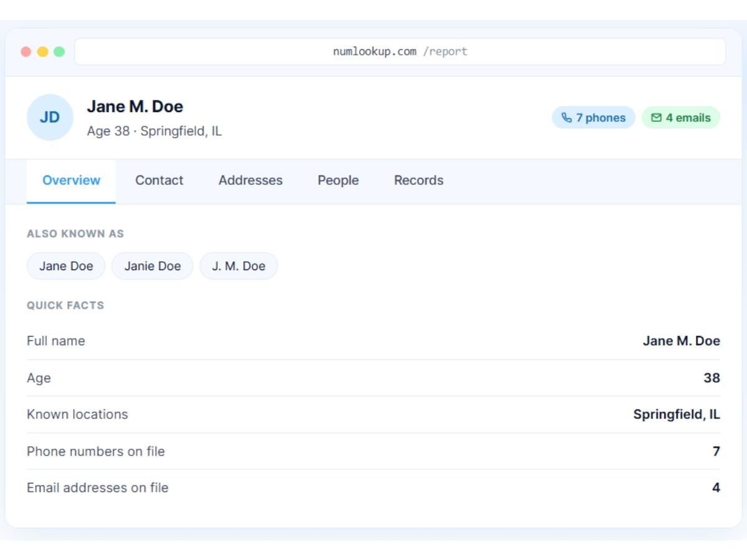Close the window with the red dot
The image size is (747, 560).
pyautogui.click(x=26, y=52)
